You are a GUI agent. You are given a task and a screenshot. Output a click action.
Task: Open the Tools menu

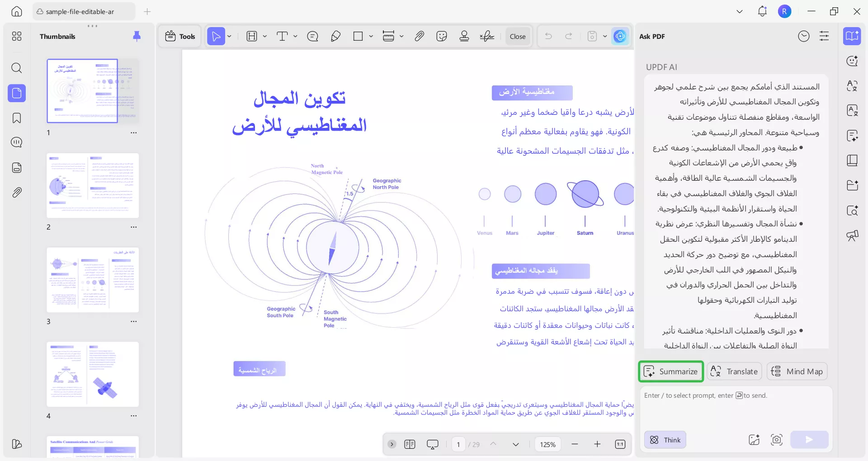[x=179, y=36]
